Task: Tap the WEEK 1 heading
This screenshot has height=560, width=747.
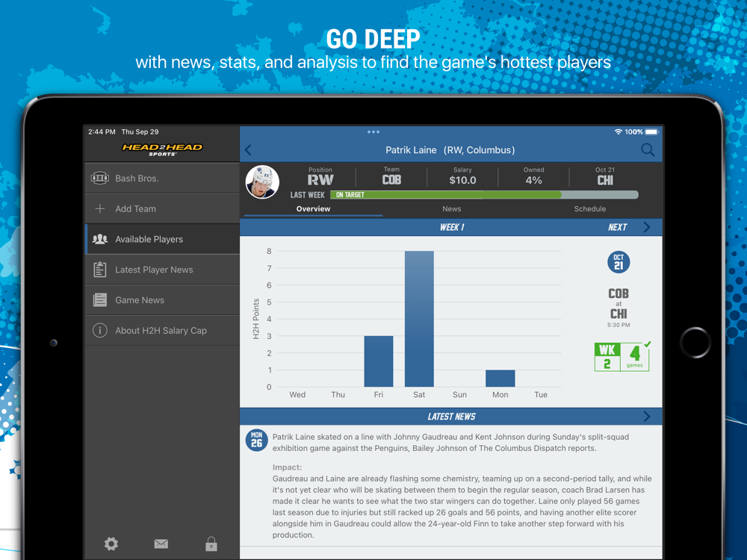Action: pos(452,227)
